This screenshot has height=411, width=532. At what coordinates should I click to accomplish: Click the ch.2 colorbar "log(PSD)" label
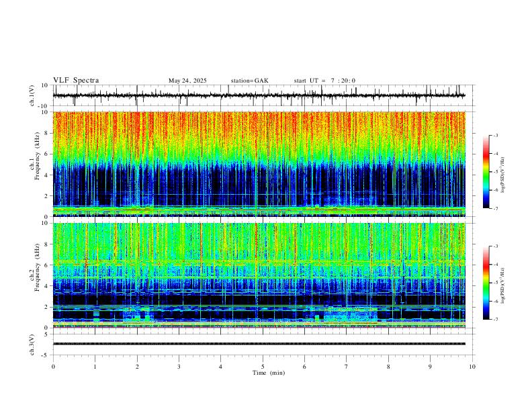tap(502, 285)
